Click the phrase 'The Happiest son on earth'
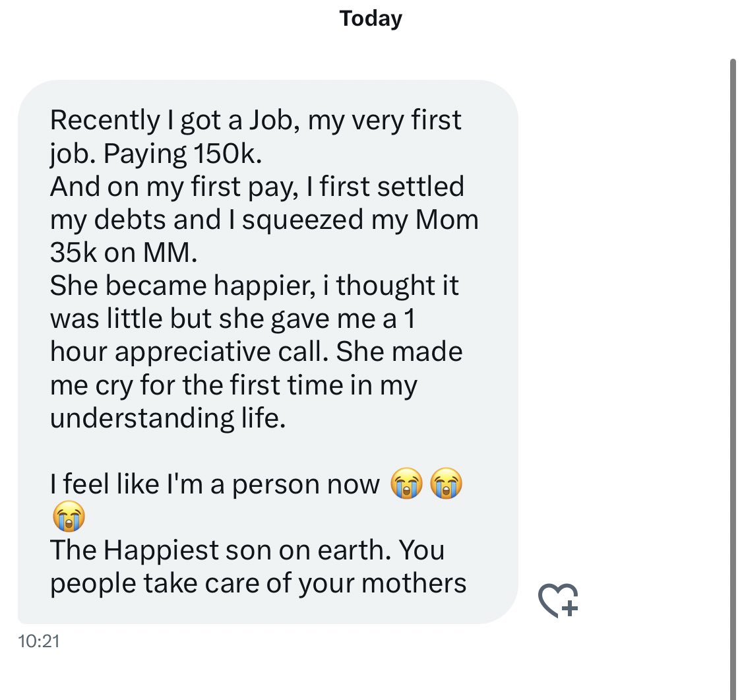 click(x=218, y=550)
